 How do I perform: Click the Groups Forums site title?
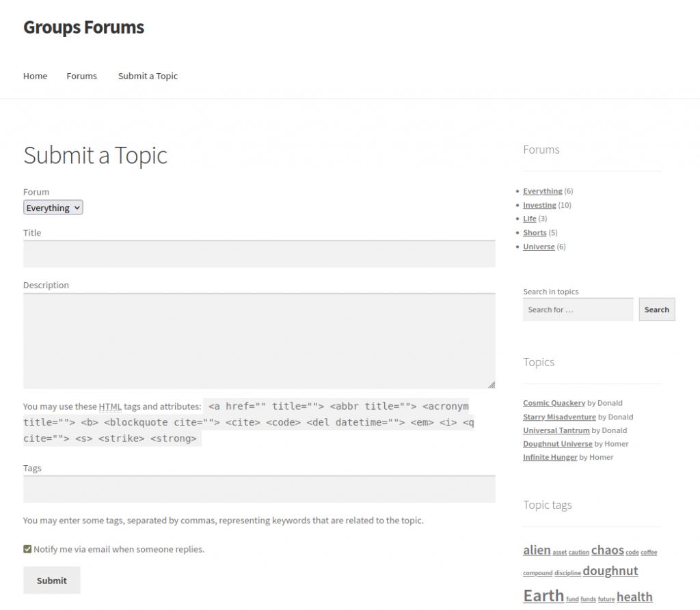83,27
